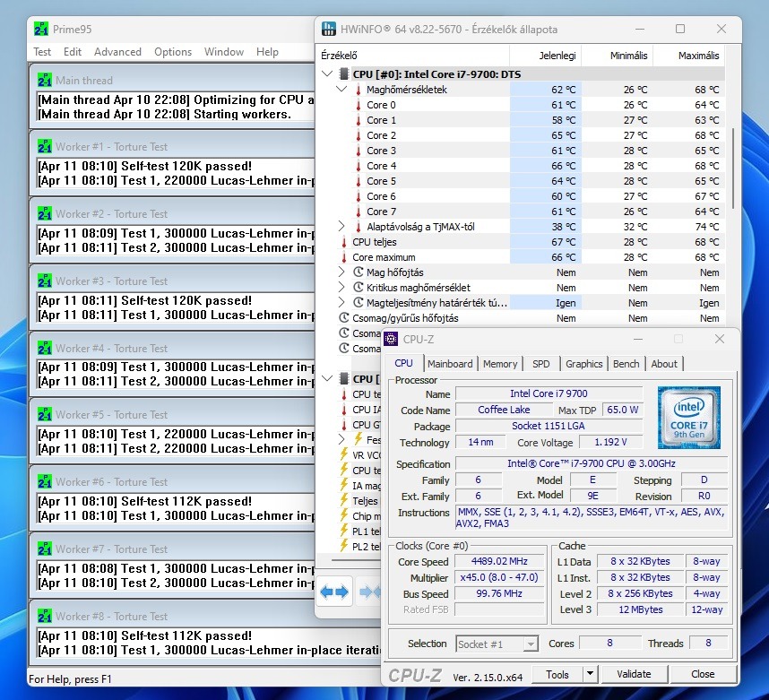Select the CPU tab in CPU-Z

pos(403,363)
